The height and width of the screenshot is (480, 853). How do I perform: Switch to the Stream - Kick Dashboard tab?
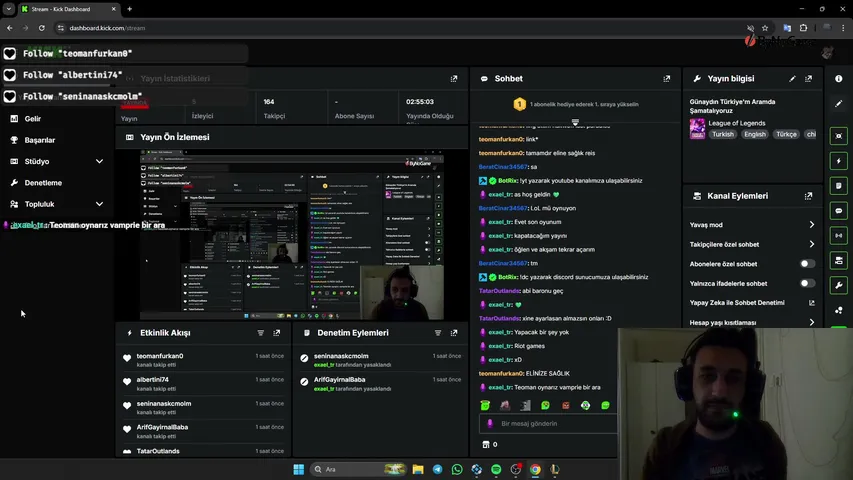(x=69, y=9)
